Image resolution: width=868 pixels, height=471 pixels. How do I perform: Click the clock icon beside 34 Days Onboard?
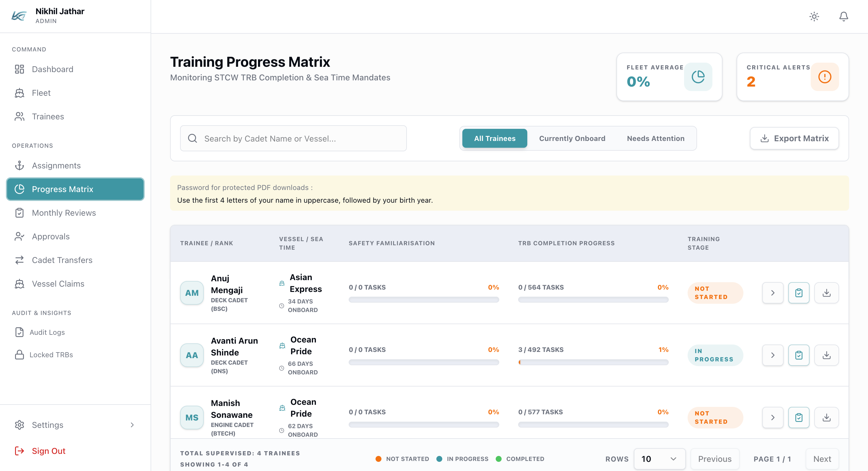pos(281,306)
